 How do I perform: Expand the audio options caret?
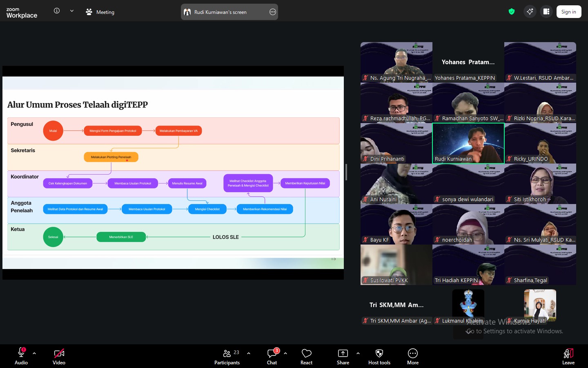[x=34, y=353]
